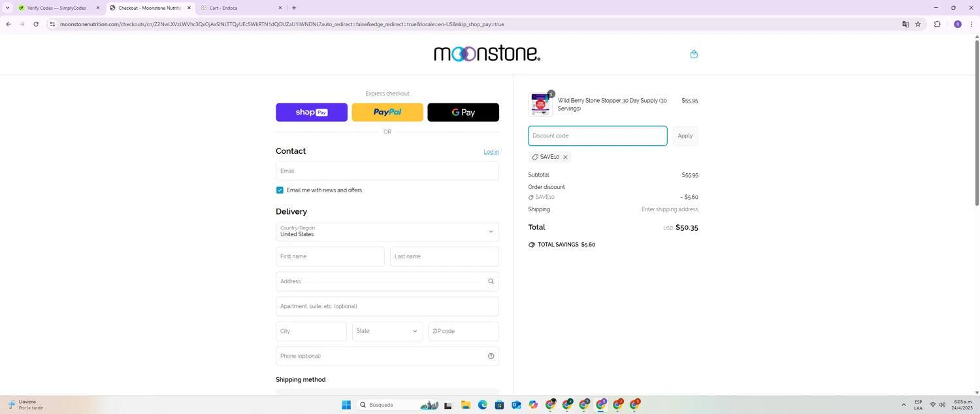This screenshot has width=980, height=414.
Task: Pay with the Google Pay button
Action: (x=463, y=112)
